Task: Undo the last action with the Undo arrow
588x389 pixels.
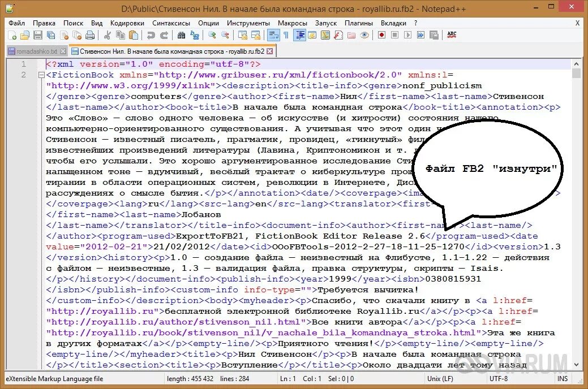Action: click(x=151, y=35)
